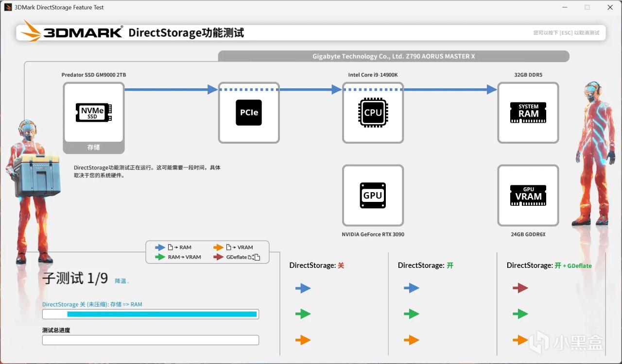Click the DirectStorage功能测试 heading
Viewport: 622px width, 364px height.
[x=186, y=33]
